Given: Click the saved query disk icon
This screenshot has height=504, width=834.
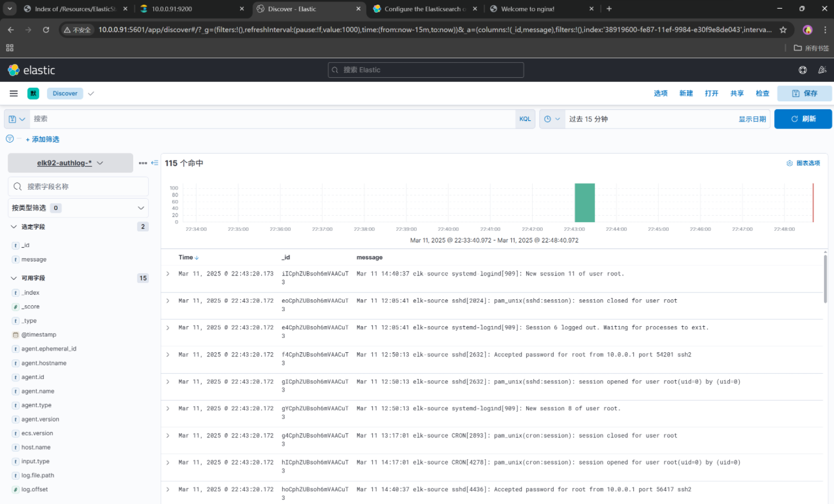Looking at the screenshot, I should 16,119.
